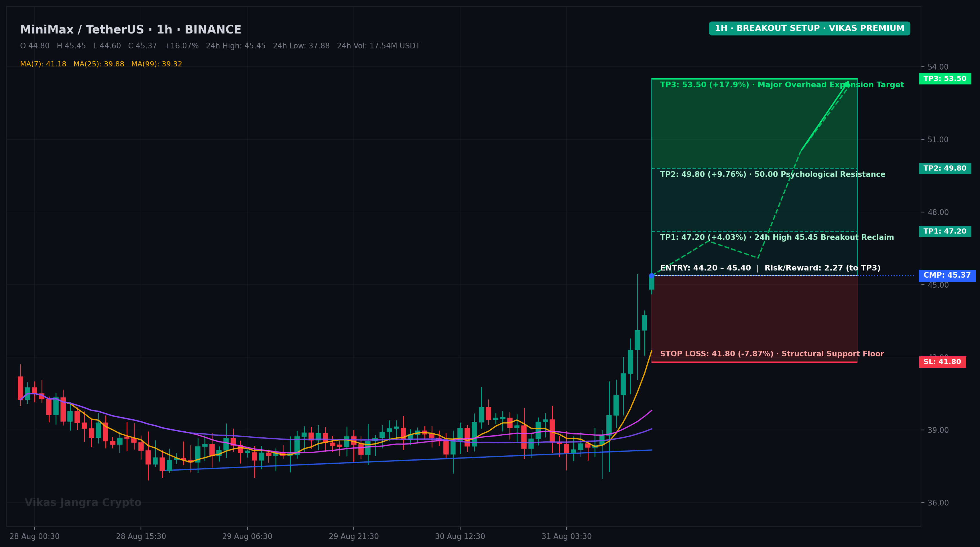Click the +16.07% change value
Viewport: 980px width, 547px height.
(x=181, y=46)
